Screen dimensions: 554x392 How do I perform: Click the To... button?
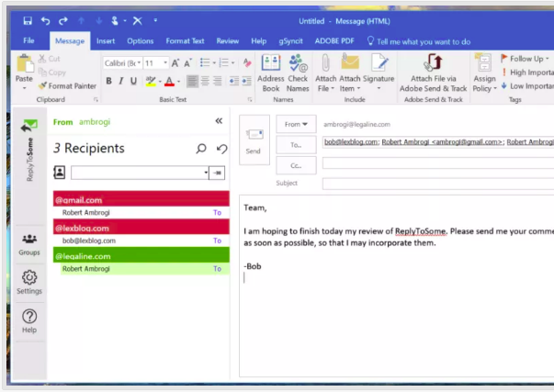click(296, 145)
